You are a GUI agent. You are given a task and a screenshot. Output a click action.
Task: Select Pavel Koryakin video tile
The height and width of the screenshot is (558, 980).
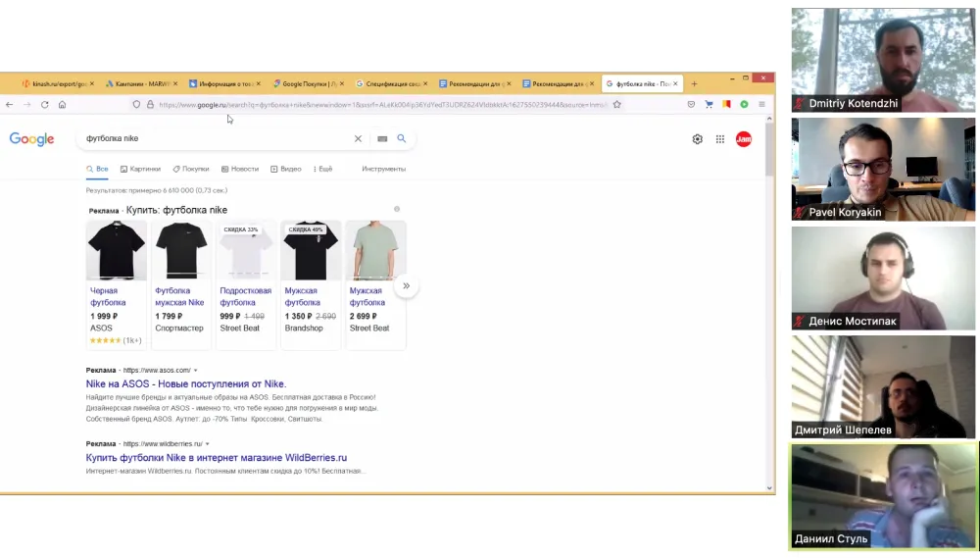point(883,169)
